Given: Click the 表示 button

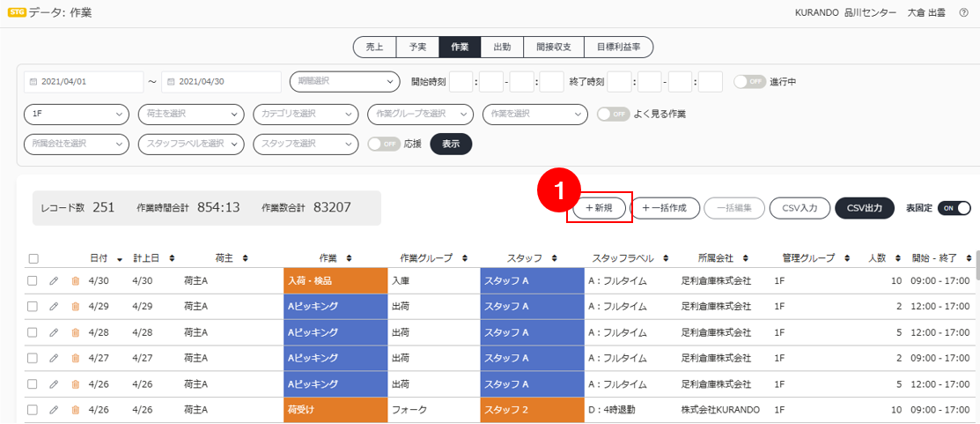Looking at the screenshot, I should 451,144.
